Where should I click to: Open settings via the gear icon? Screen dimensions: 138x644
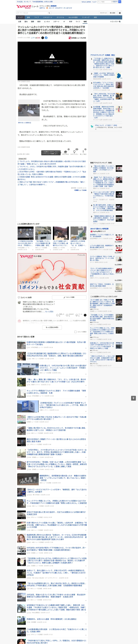pos(120,13)
